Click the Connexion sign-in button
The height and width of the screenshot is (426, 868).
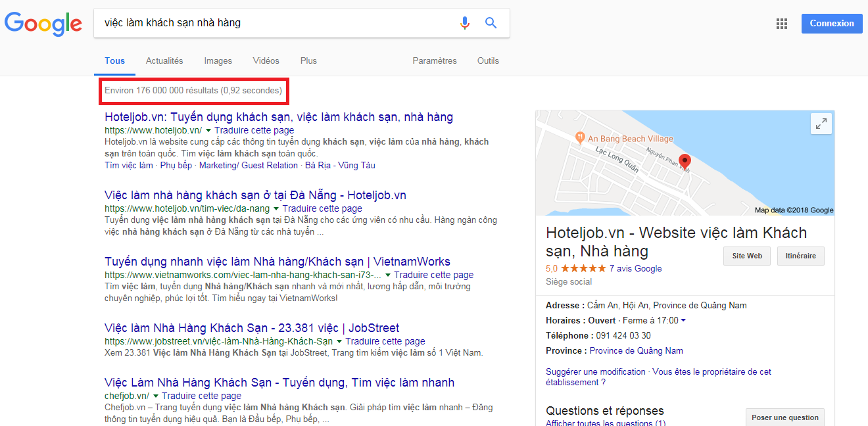pyautogui.click(x=832, y=23)
